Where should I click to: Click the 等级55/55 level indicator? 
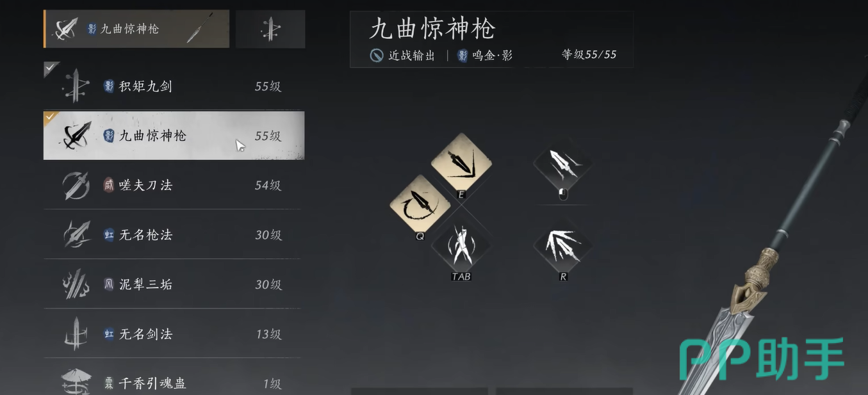pyautogui.click(x=589, y=55)
